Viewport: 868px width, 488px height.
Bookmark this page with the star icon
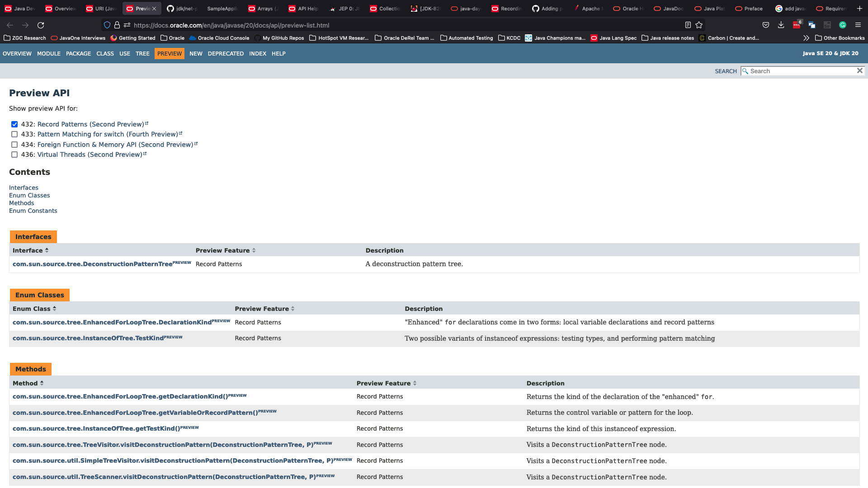coord(699,25)
